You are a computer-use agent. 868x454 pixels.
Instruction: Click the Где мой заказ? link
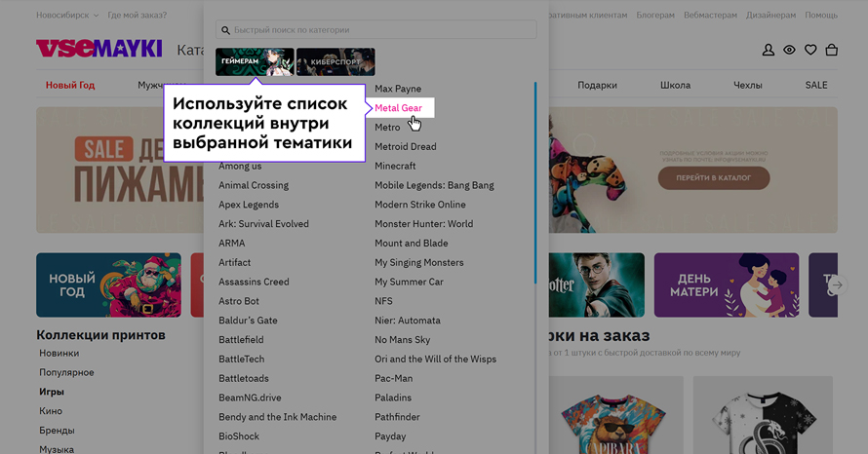click(x=138, y=15)
